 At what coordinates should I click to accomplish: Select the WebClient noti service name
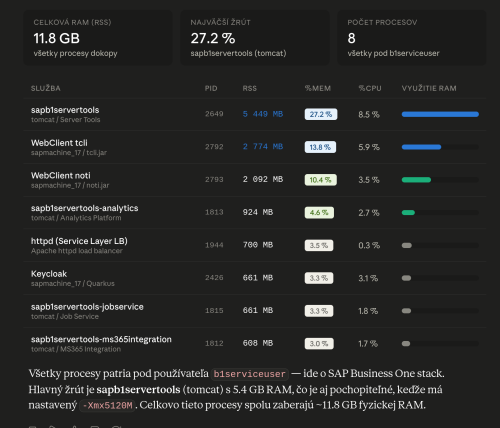(61, 175)
